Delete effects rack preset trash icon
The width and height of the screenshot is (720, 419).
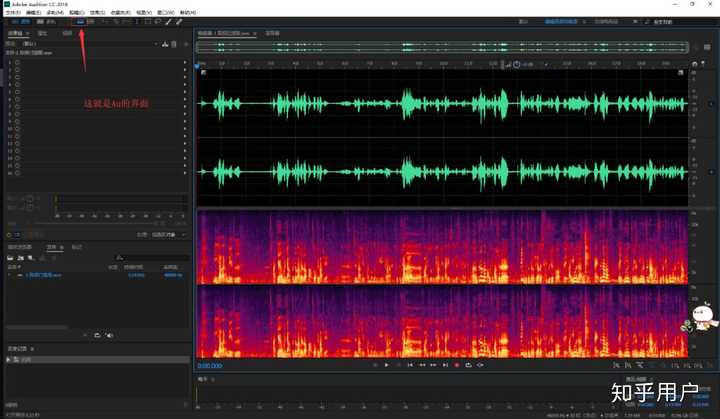pyautogui.click(x=174, y=44)
